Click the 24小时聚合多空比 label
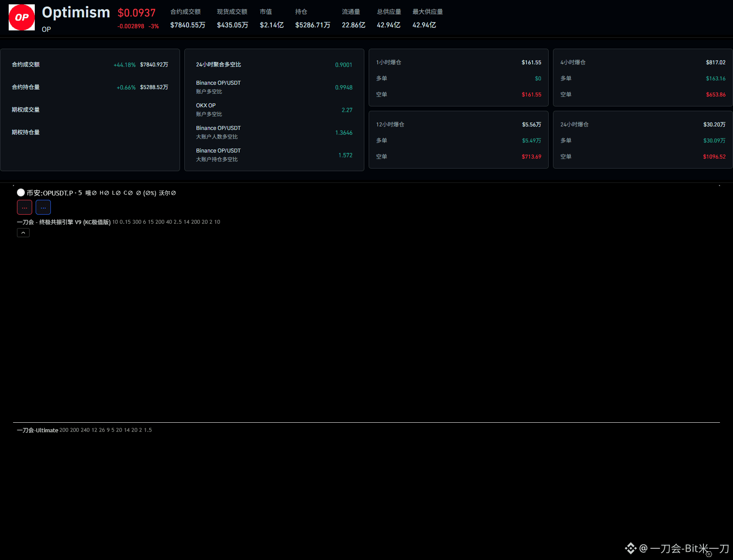This screenshot has width=733, height=560. (219, 64)
